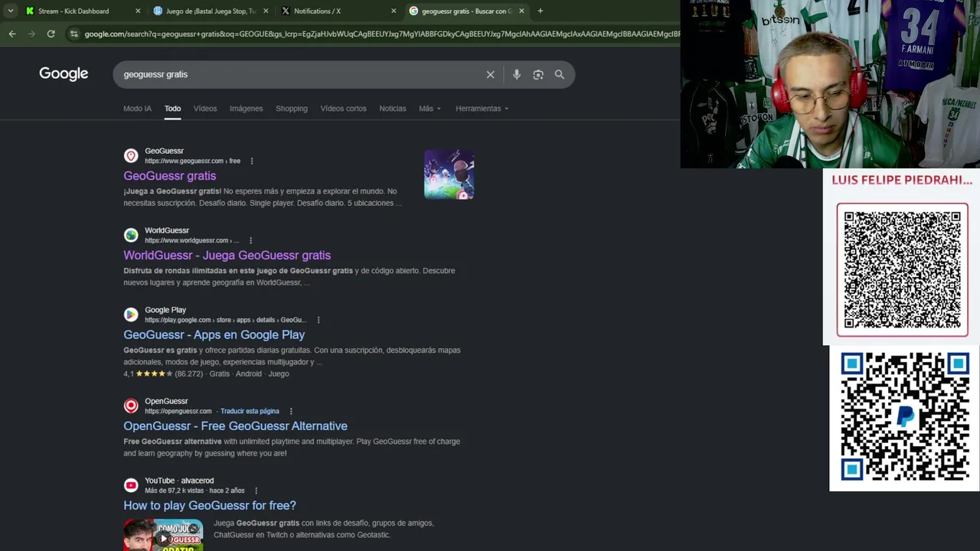Screen dimensions: 980x551
Task: Open OpenGuessr - Free GeoGuessr Alternative link
Action: 235,426
